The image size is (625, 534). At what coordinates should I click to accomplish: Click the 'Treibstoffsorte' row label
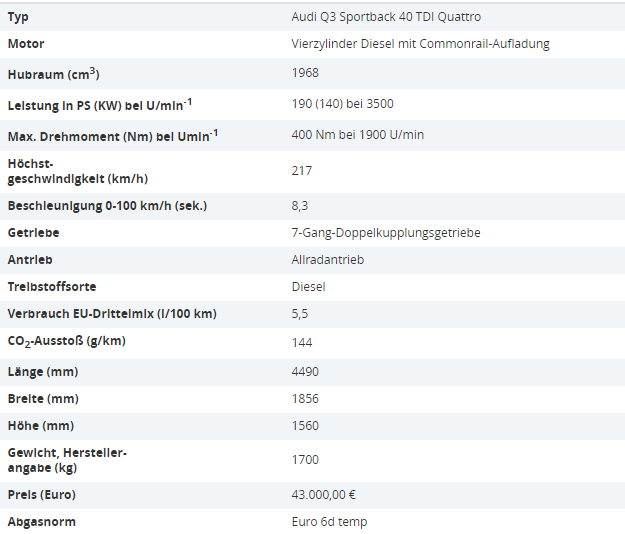pos(52,287)
